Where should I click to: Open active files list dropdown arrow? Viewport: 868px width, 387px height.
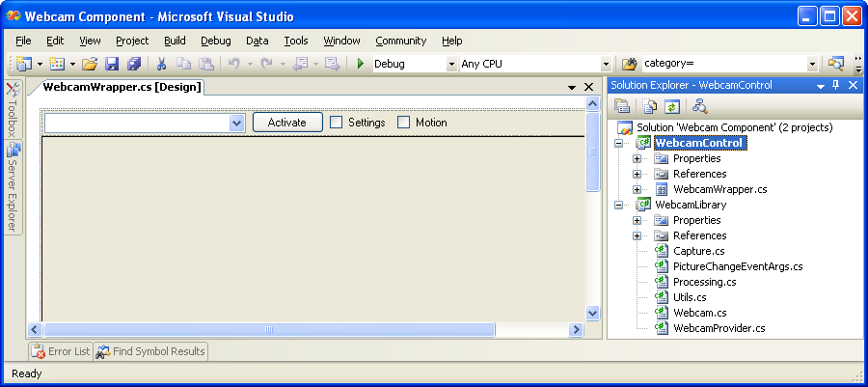click(x=572, y=88)
